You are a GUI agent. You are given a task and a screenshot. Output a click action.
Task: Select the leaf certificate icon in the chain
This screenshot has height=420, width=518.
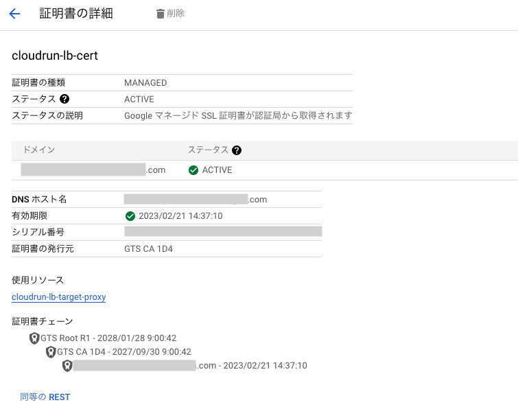click(x=67, y=366)
